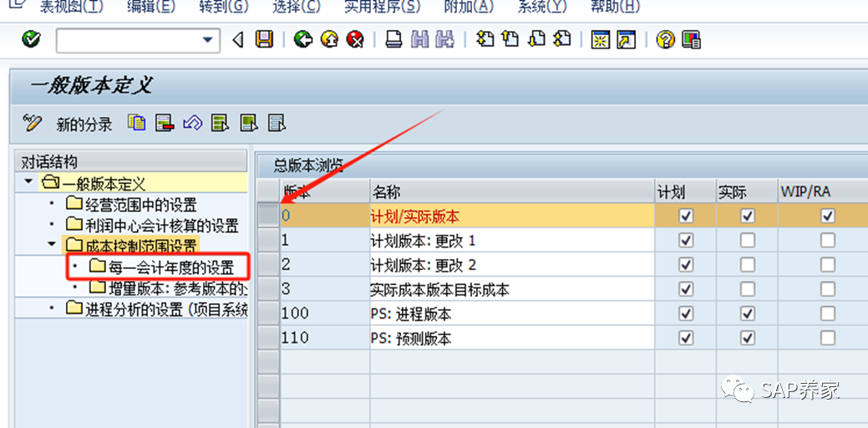Uncheck 实际 checkbox for version 100
Viewport: 868px width, 428px height.
click(x=748, y=313)
